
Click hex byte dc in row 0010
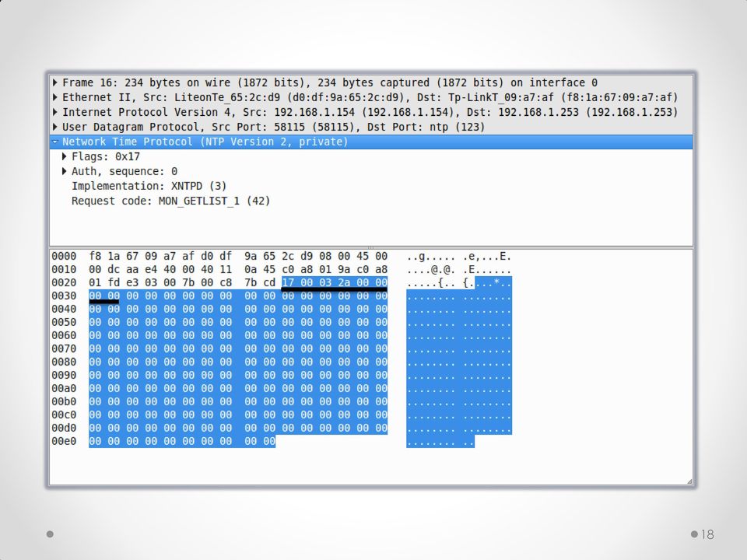(x=114, y=270)
